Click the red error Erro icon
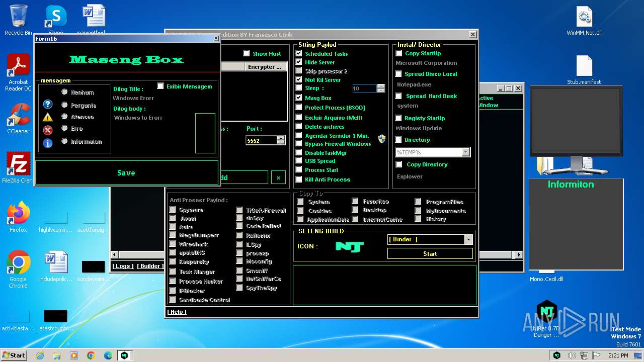 (x=48, y=130)
